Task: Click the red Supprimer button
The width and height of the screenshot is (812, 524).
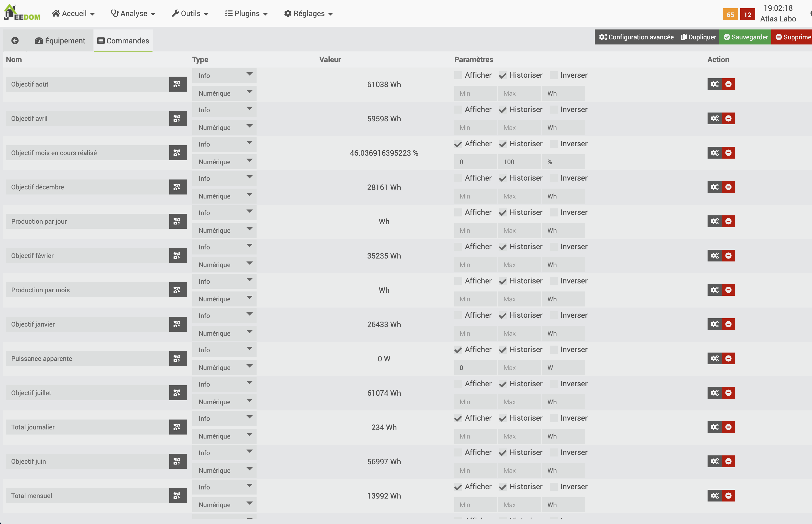Action: click(x=792, y=37)
